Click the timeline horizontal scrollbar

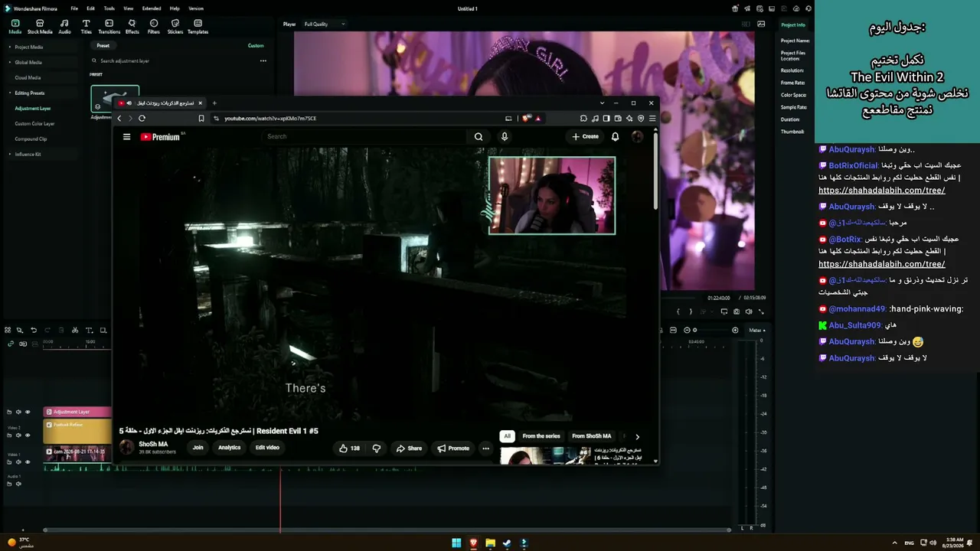pos(387,530)
